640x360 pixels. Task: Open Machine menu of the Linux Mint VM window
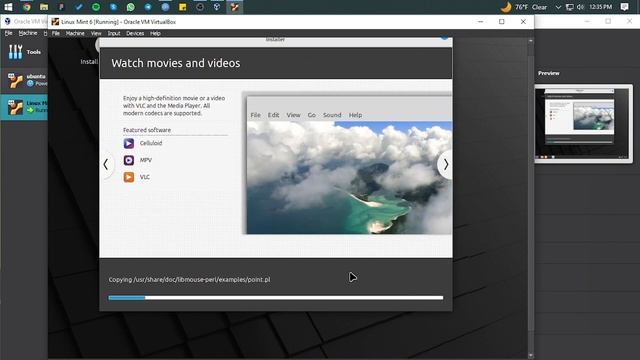tap(75, 33)
